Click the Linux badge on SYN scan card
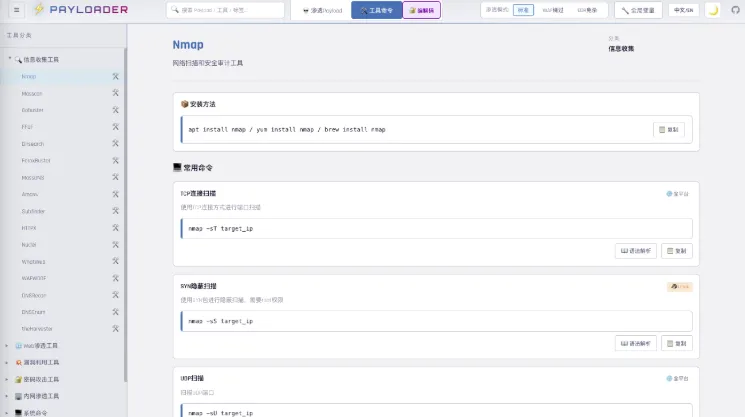 (x=679, y=286)
